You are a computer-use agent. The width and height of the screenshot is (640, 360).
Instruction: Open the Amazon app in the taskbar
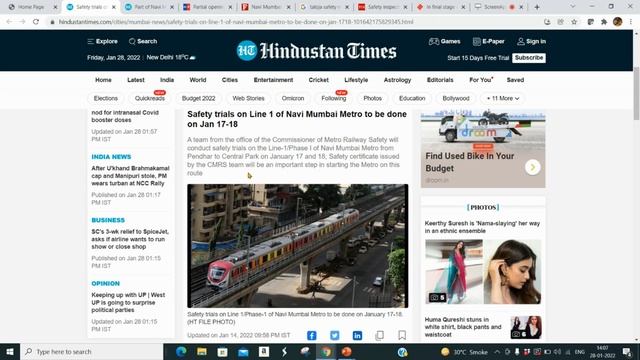[264, 351]
